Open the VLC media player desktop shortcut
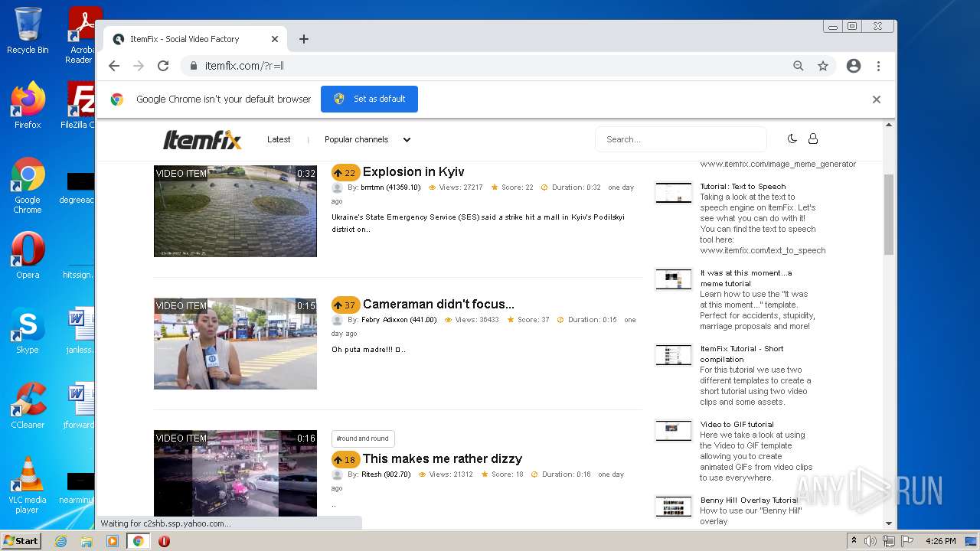This screenshot has height=551, width=980. click(28, 485)
